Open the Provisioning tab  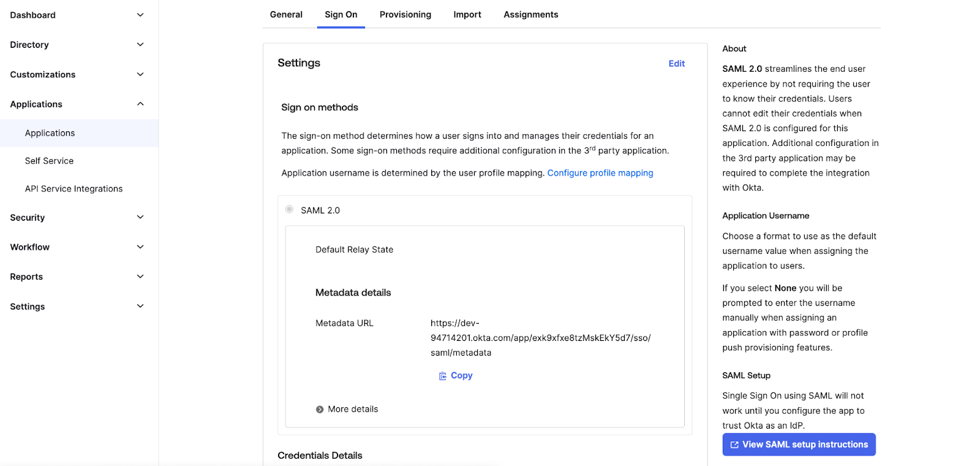tap(405, 15)
